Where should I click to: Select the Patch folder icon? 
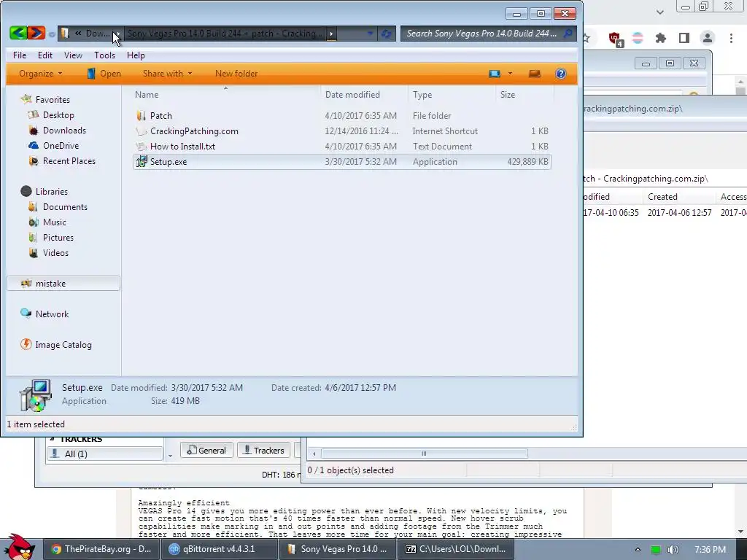click(x=141, y=115)
